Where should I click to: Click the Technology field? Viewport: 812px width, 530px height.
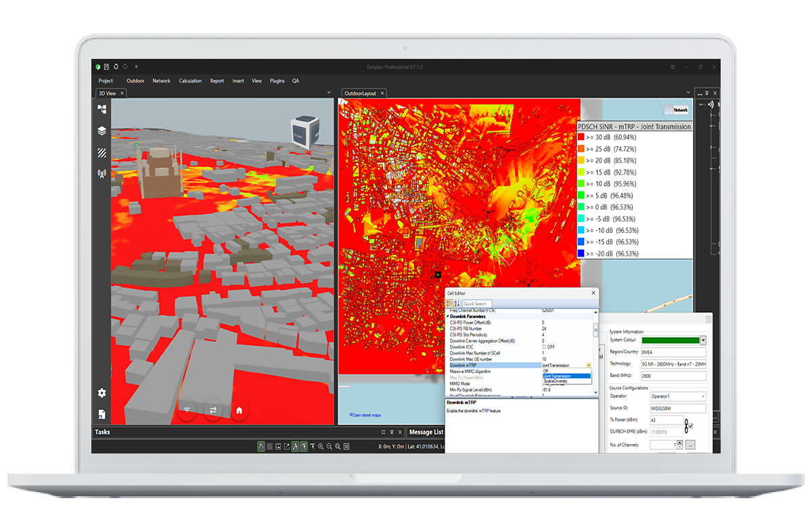pos(673,363)
